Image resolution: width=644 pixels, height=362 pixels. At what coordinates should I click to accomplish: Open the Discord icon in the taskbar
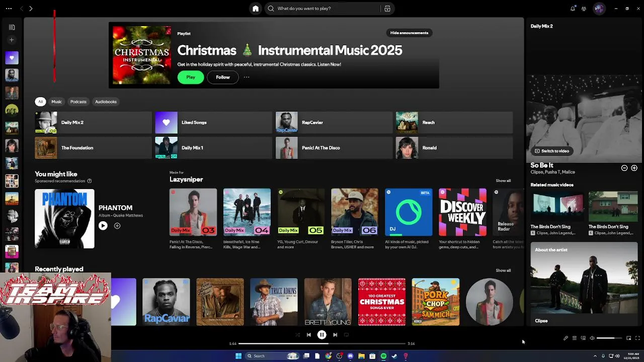350,356
